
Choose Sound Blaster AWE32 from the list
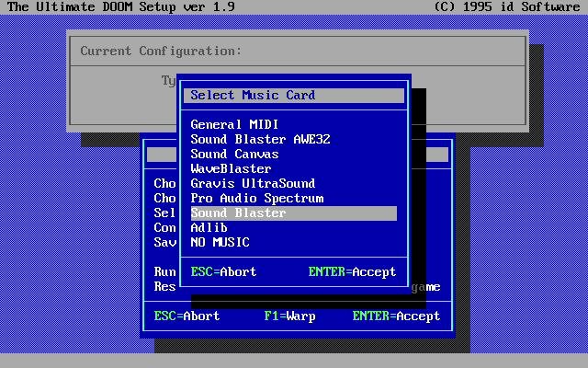pos(260,139)
